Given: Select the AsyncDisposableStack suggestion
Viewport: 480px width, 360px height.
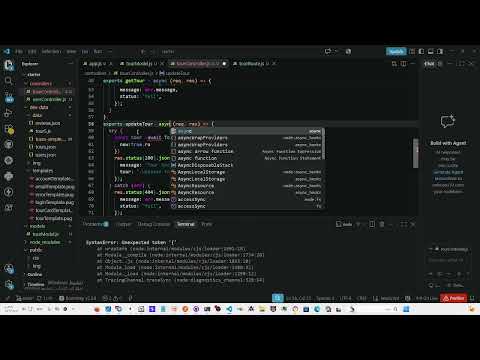Looking at the screenshot, I should (247, 165).
